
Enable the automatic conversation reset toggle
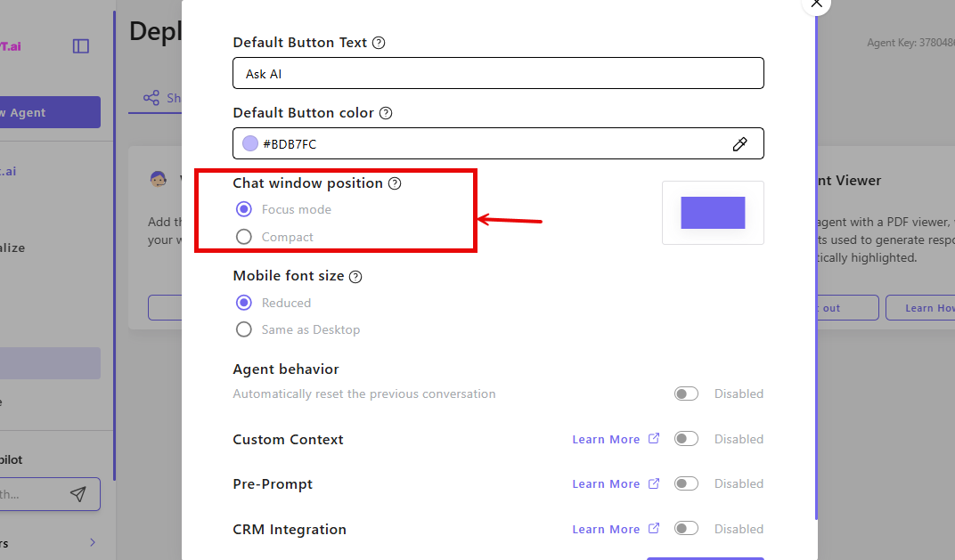pyautogui.click(x=686, y=393)
